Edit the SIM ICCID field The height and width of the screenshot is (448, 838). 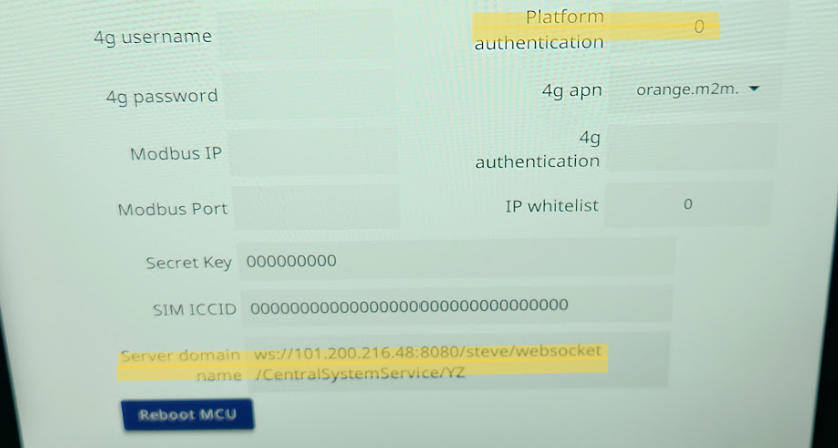pos(457,306)
